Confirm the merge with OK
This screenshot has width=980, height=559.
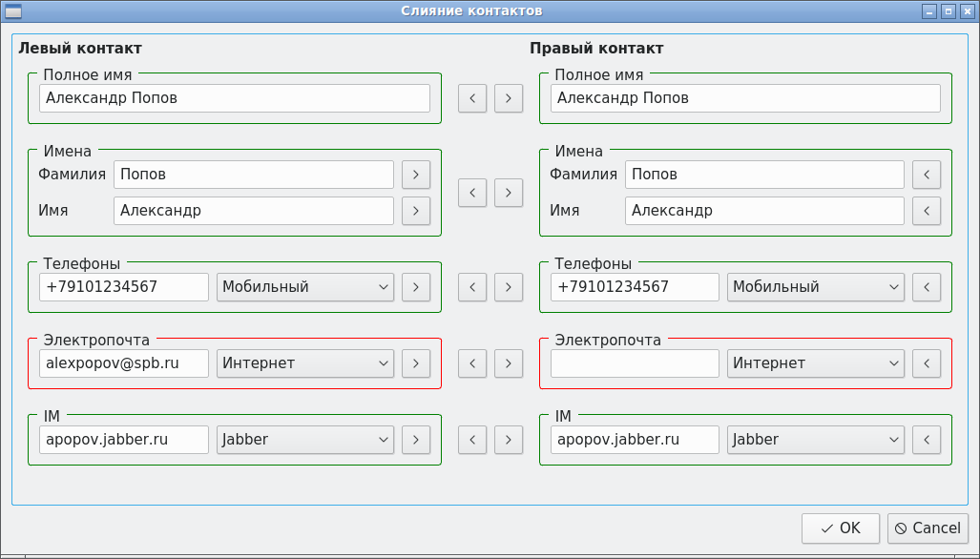[x=840, y=528]
